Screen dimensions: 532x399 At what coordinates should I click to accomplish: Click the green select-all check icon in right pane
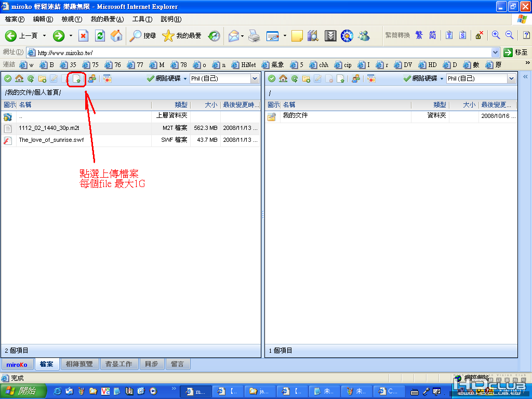coord(272,79)
